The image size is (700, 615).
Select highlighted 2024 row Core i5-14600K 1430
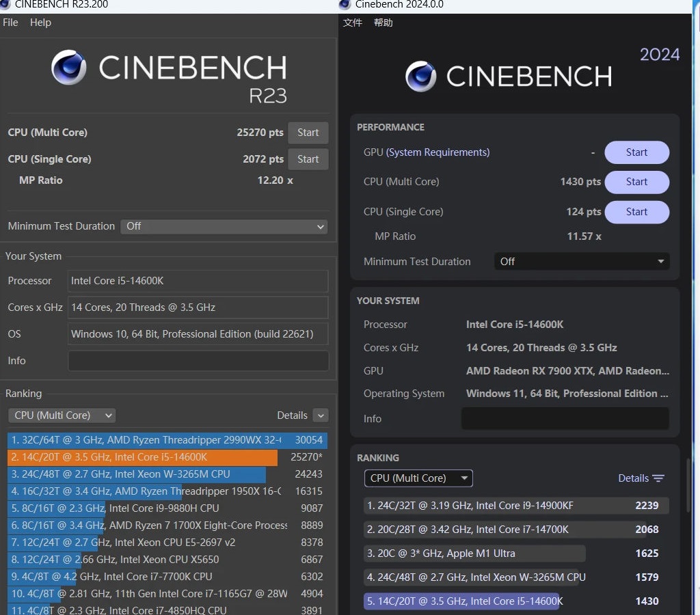pyautogui.click(x=516, y=601)
